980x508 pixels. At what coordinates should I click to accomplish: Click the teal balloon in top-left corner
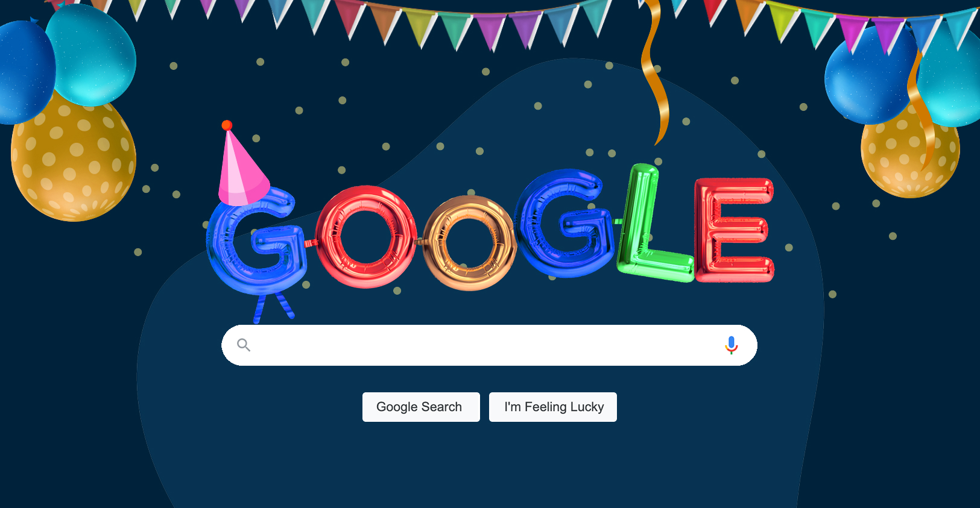[92, 55]
